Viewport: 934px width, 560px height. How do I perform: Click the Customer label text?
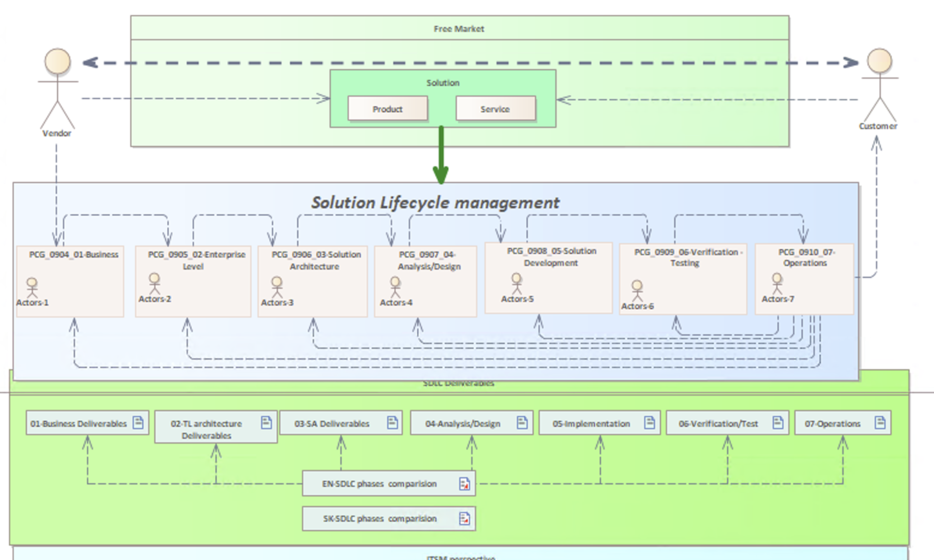878,126
